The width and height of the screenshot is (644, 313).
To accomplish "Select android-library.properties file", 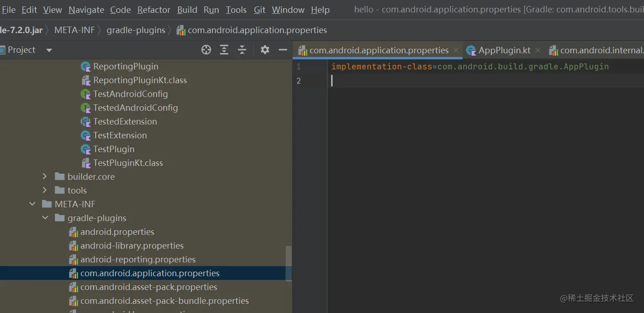I will (132, 245).
